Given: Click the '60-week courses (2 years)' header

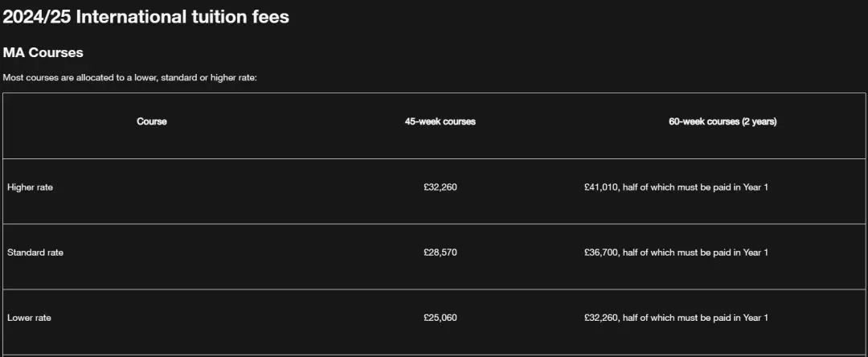Looking at the screenshot, I should [723, 121].
